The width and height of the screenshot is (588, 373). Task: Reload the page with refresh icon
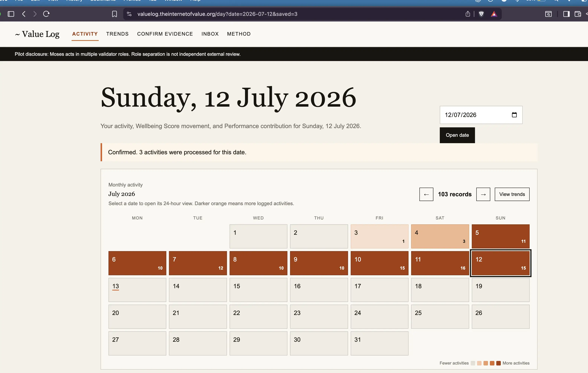click(46, 14)
